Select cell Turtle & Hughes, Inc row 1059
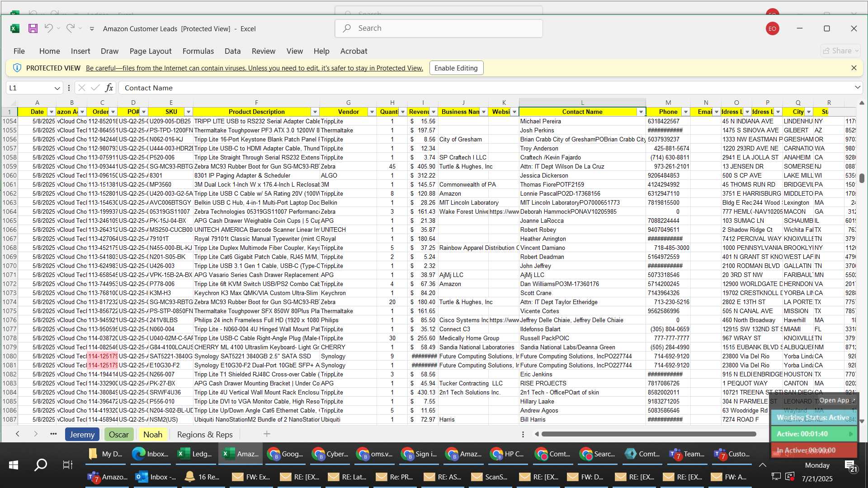868x488 pixels. point(463,166)
